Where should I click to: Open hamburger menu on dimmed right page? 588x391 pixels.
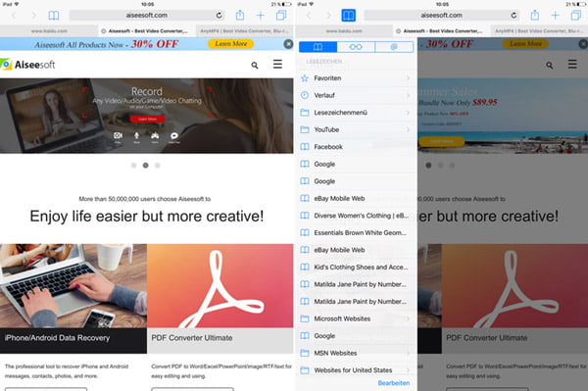572,64
